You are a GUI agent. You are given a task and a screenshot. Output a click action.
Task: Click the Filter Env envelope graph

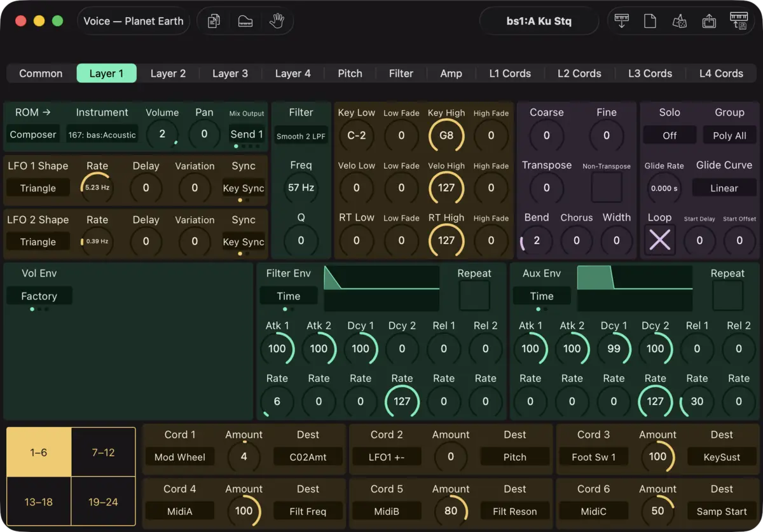(381, 288)
